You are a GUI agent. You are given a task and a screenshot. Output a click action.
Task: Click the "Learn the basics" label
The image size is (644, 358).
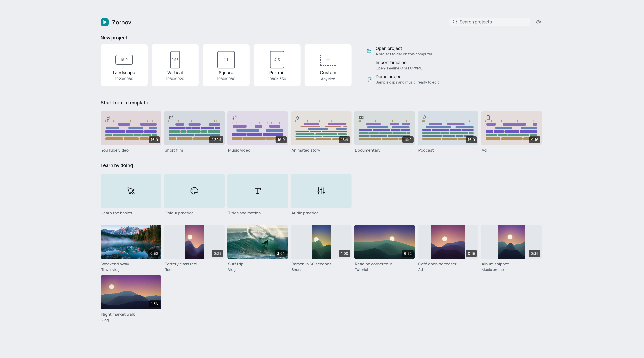[x=117, y=213]
